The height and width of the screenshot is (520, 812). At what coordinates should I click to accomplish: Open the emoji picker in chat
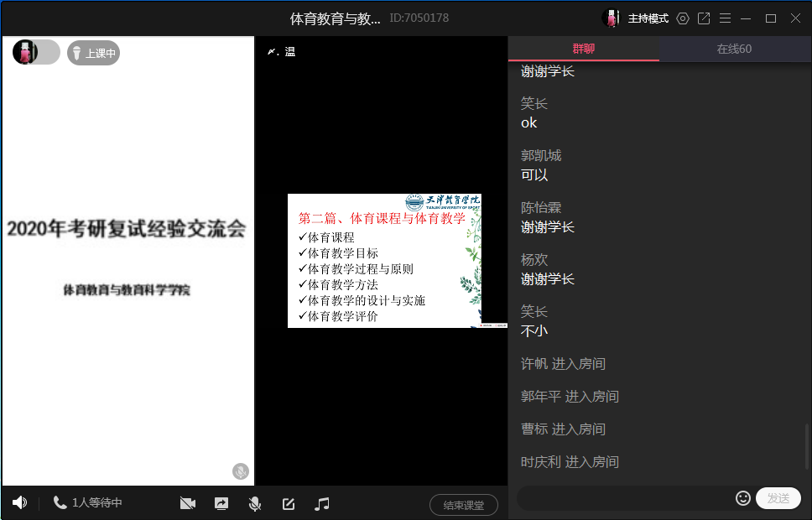pyautogui.click(x=742, y=498)
